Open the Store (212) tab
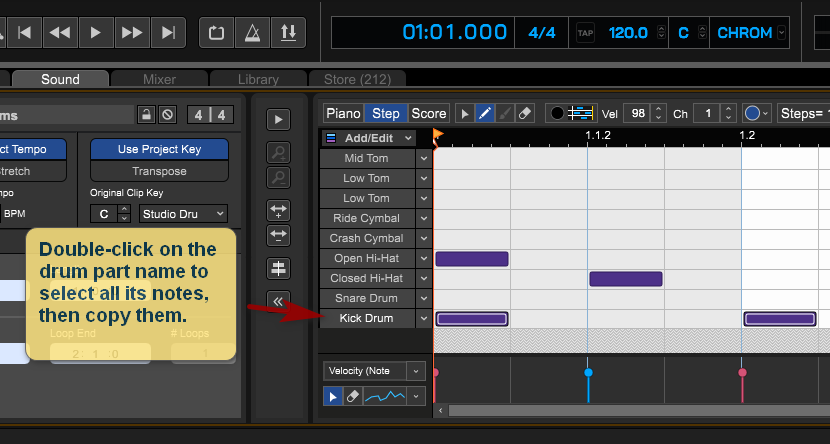This screenshot has height=444, width=830. tap(357, 79)
